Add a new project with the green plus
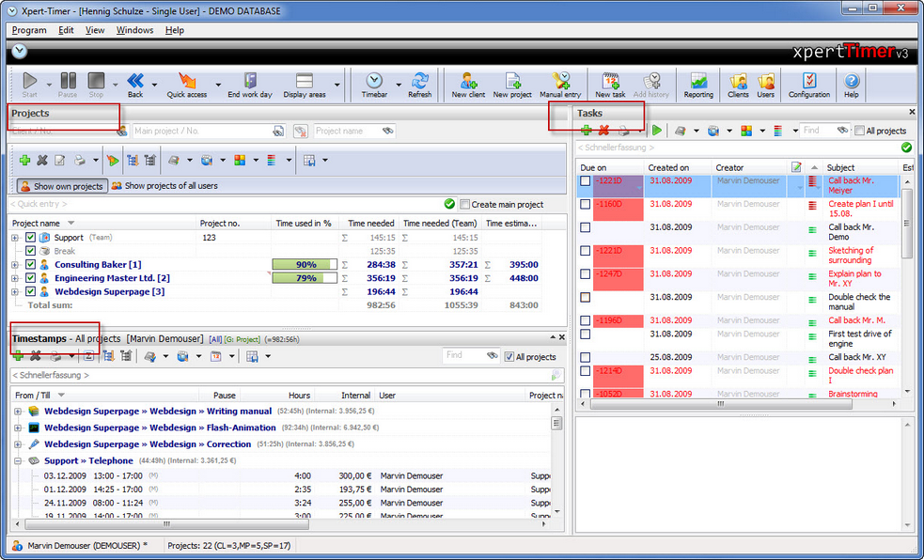 [x=25, y=160]
